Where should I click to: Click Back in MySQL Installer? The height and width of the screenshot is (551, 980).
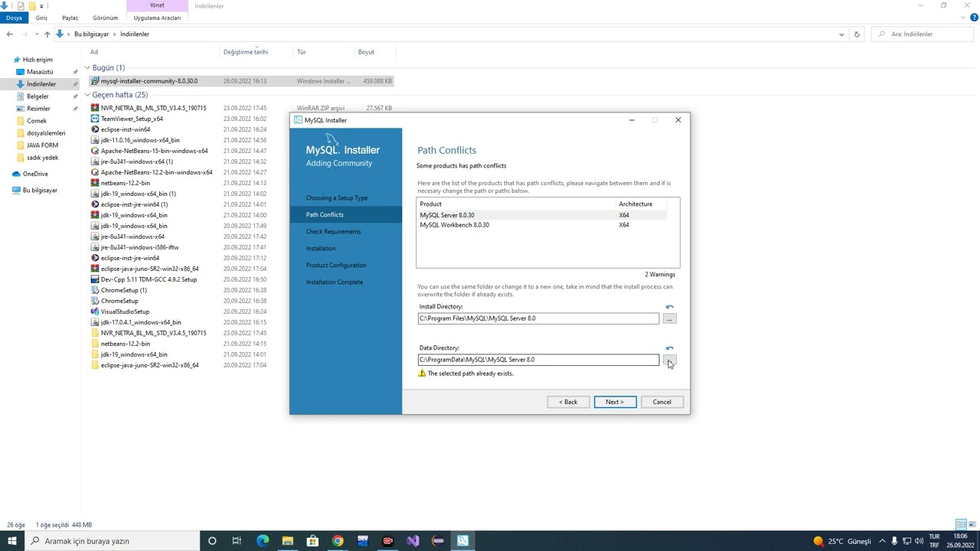568,402
